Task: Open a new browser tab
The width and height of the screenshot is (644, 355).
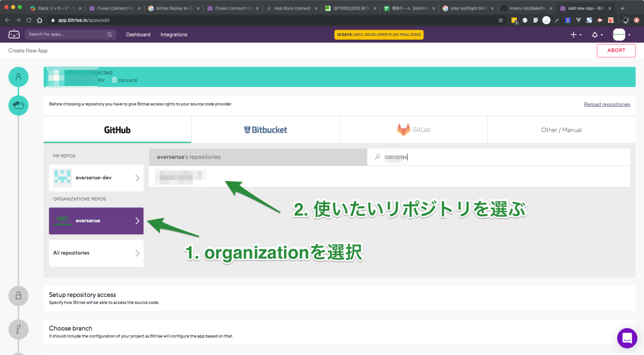Action: [x=623, y=8]
